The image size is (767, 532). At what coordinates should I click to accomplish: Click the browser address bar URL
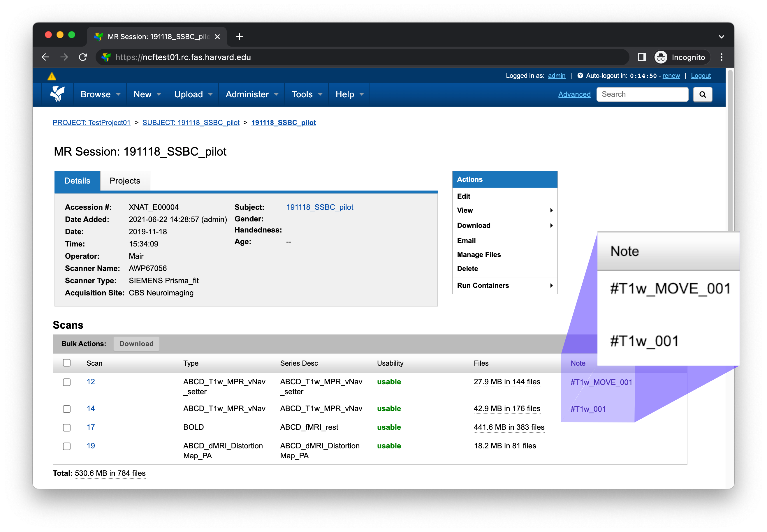click(183, 57)
